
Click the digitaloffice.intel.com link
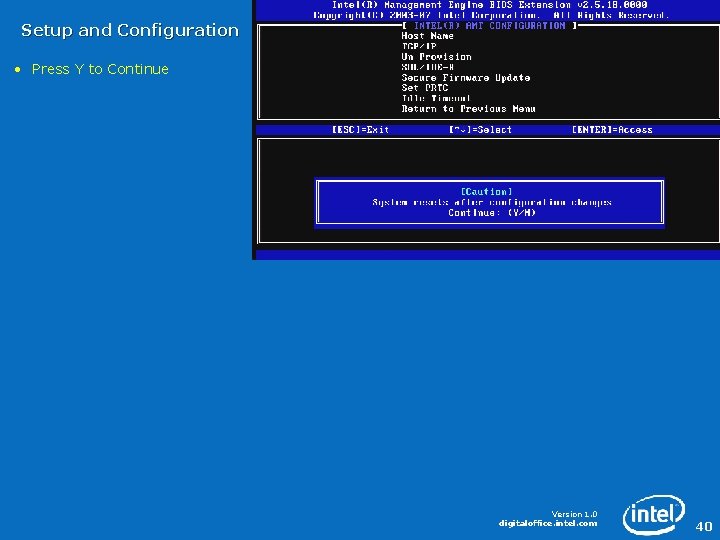click(548, 523)
